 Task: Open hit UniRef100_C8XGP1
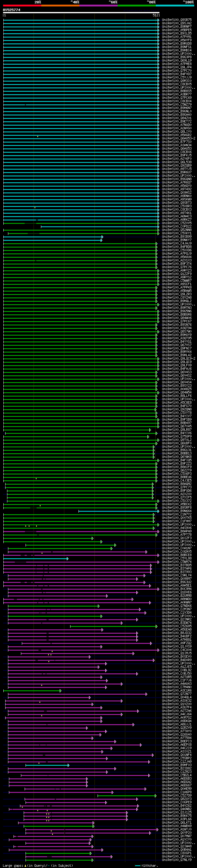click(x=177, y=853)
